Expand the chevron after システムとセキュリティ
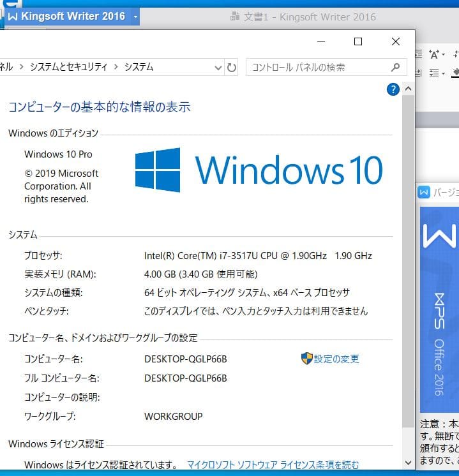Screen dimensions: 459x476 (116, 66)
